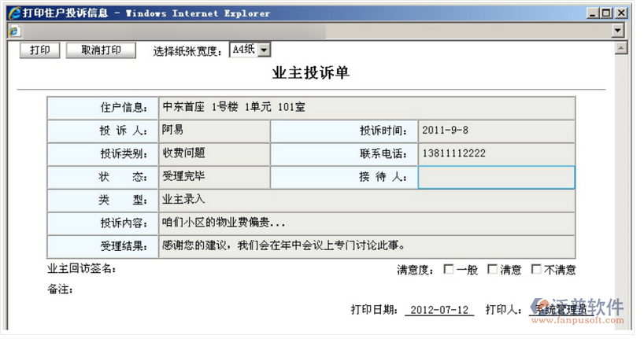Maximize the Internet Explorer window

tap(606, 13)
